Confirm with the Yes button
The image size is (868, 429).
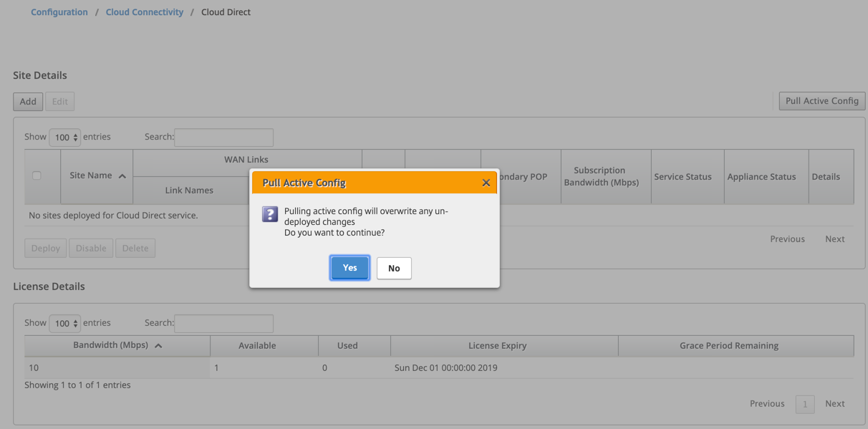click(x=350, y=268)
